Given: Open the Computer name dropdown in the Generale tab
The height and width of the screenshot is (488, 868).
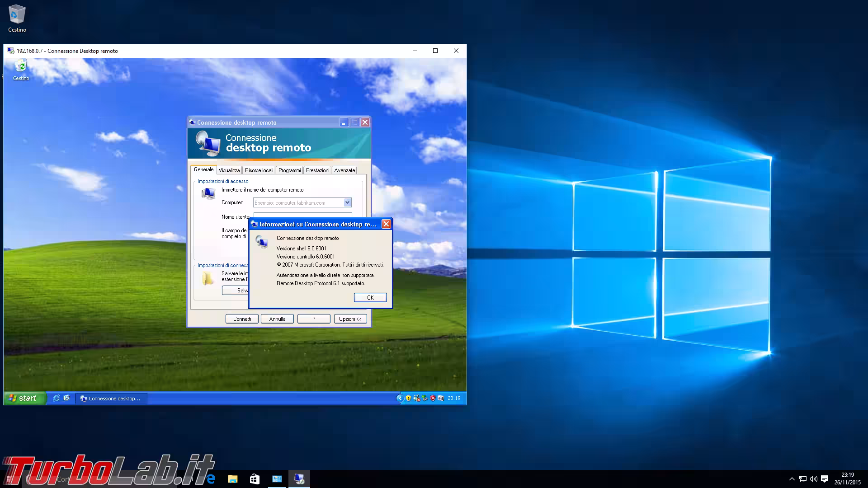Looking at the screenshot, I should tap(347, 202).
